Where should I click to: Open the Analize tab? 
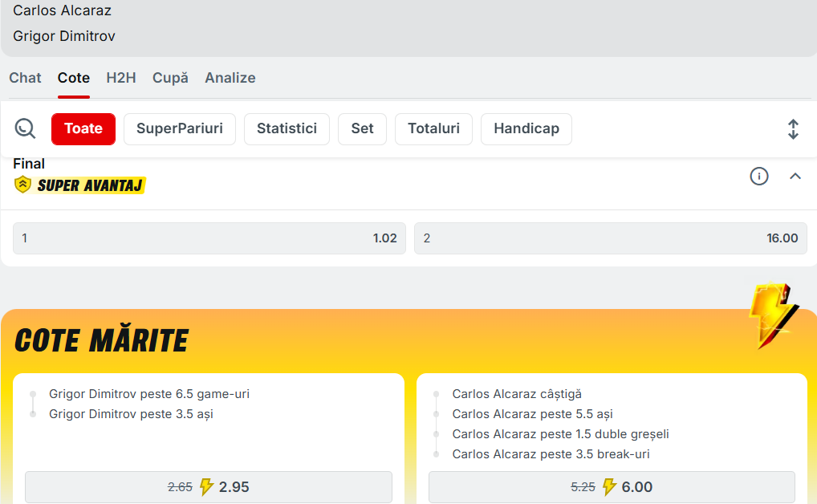pos(230,78)
